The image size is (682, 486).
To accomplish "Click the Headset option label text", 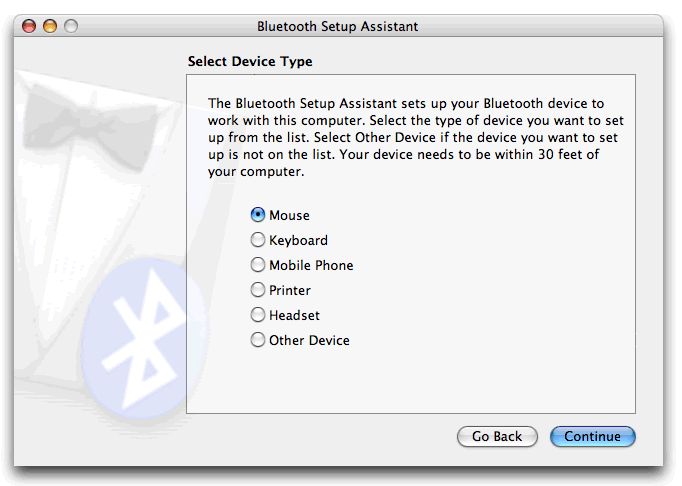I will [295, 315].
